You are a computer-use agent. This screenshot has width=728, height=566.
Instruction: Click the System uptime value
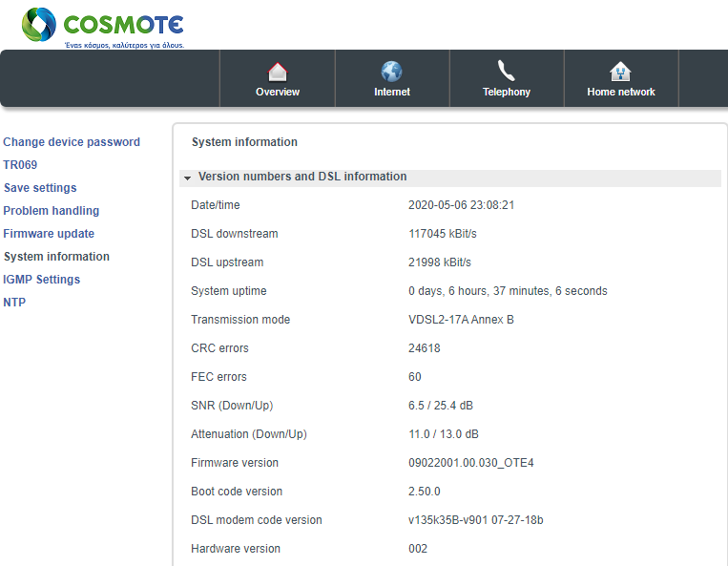pyautogui.click(x=508, y=291)
